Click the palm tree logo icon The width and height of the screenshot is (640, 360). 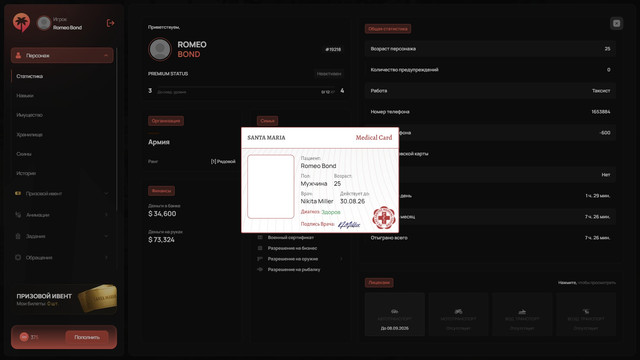(21, 22)
